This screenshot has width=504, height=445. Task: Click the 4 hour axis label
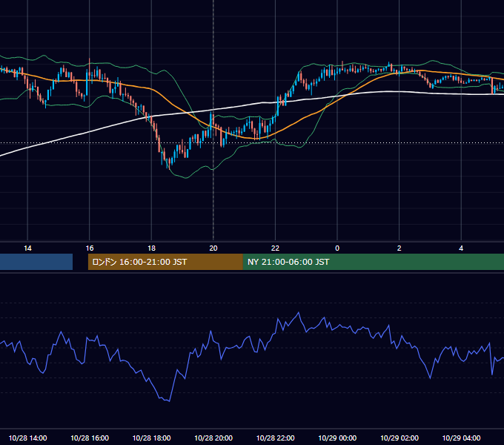coord(461,248)
